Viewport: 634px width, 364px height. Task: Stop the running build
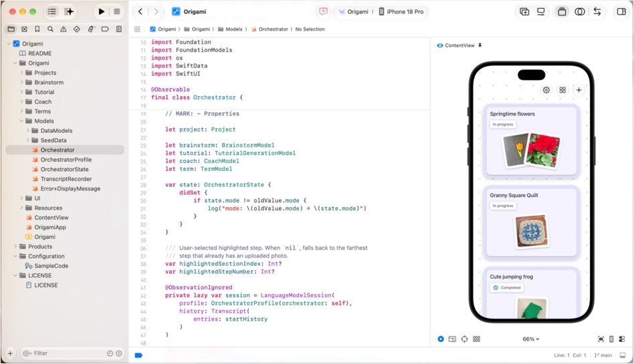(117, 12)
